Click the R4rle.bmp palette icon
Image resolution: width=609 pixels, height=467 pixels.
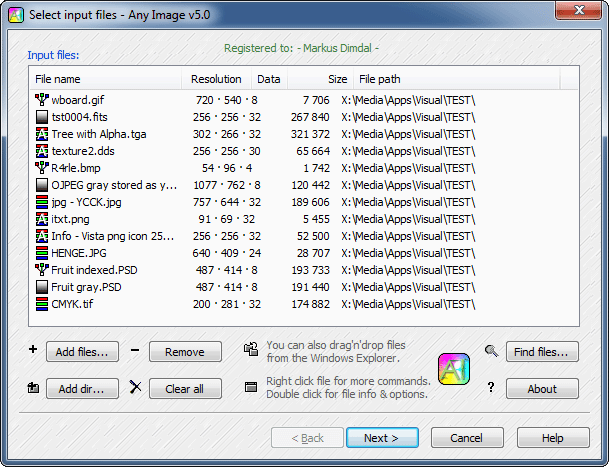(42, 168)
